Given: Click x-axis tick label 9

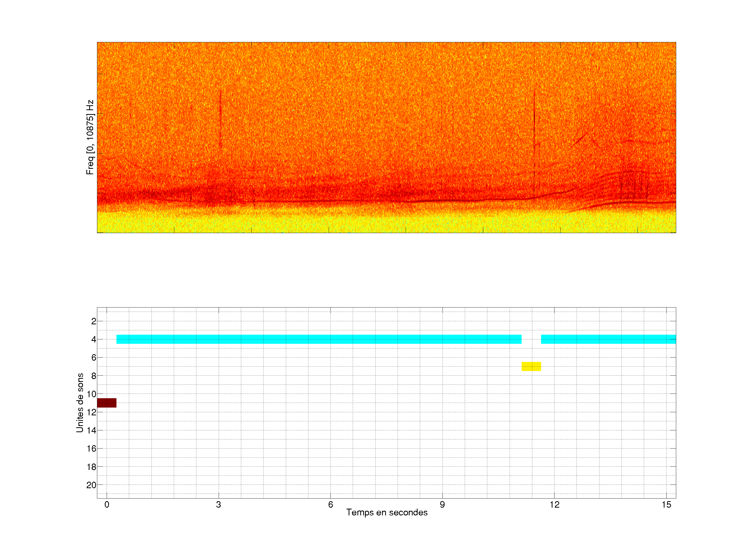Looking at the screenshot, I should pos(442,505).
